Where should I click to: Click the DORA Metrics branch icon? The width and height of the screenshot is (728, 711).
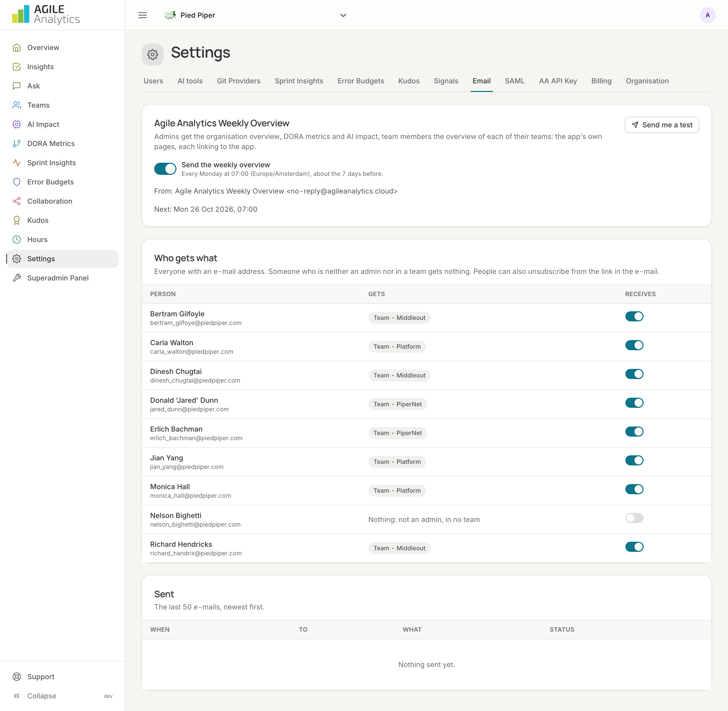click(16, 144)
